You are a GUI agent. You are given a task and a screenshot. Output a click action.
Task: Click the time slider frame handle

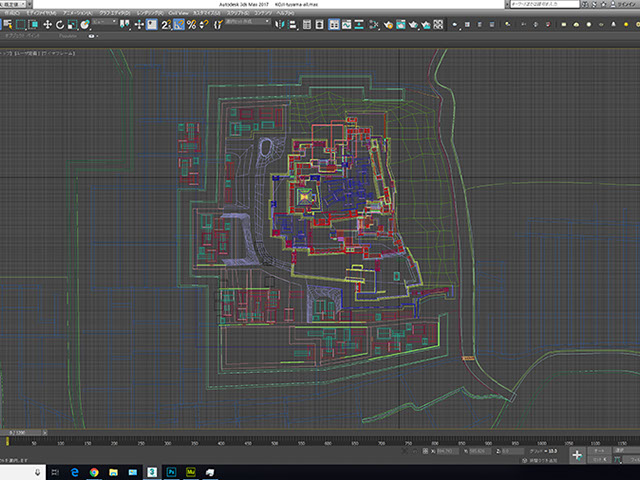pyautogui.click(x=20, y=432)
